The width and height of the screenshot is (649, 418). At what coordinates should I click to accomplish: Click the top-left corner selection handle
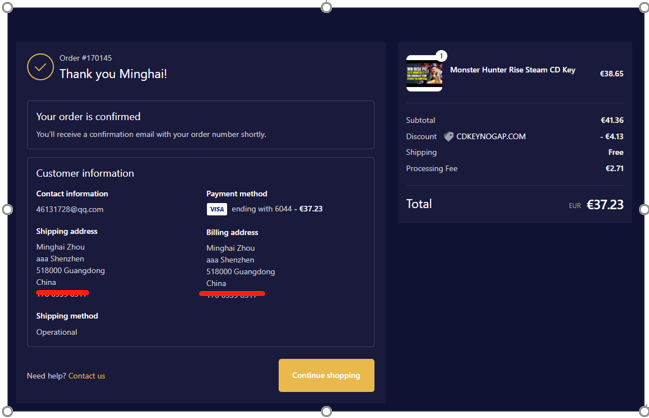click(x=7, y=7)
